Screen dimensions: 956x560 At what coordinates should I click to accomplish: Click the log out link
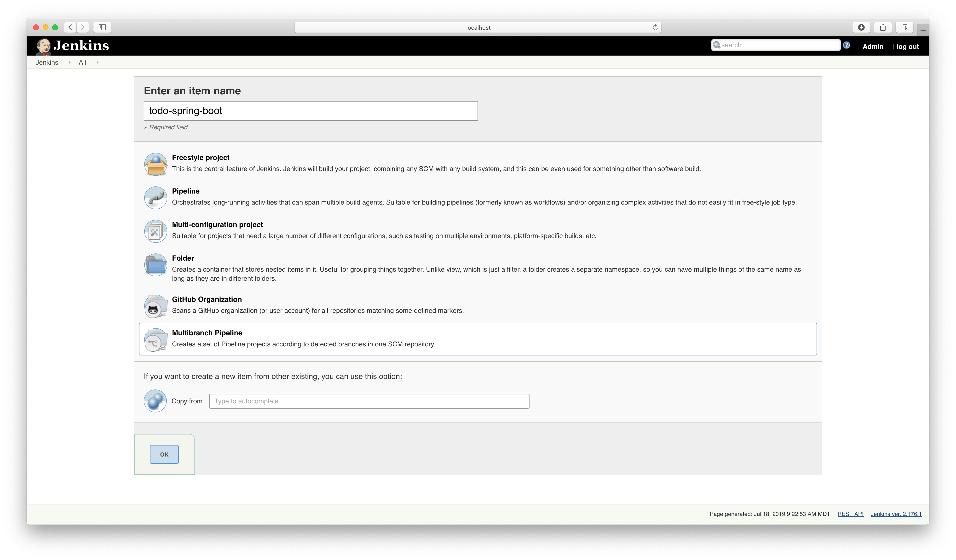coord(907,47)
